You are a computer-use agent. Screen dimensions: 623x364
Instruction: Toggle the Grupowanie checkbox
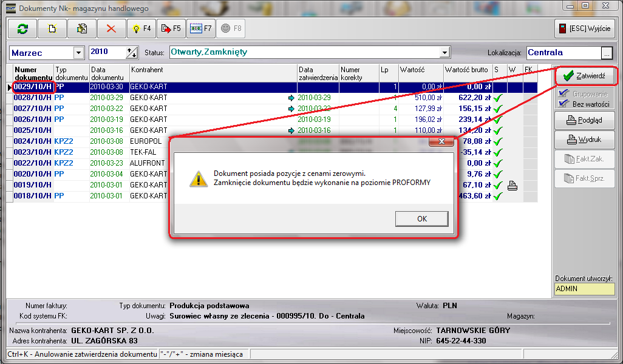(563, 94)
